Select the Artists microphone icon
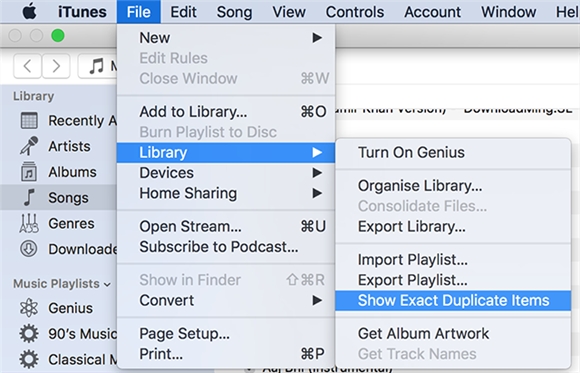The image size is (580, 373). pyautogui.click(x=29, y=146)
